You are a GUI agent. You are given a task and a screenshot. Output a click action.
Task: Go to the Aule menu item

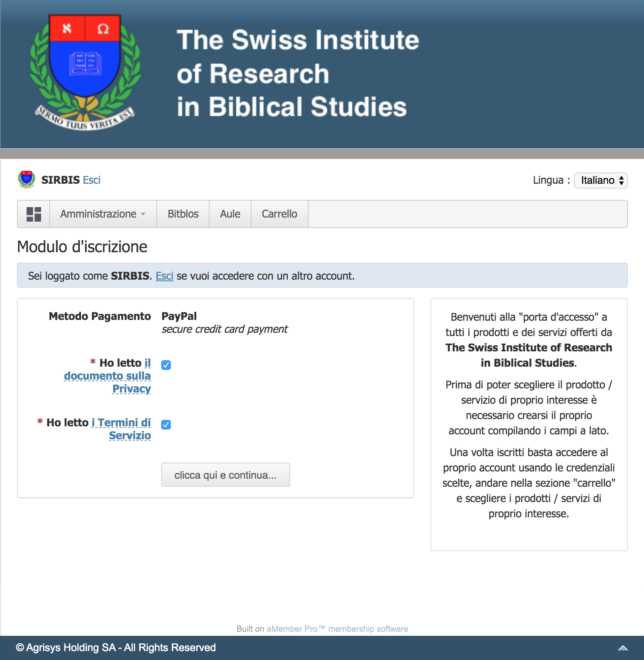click(230, 214)
